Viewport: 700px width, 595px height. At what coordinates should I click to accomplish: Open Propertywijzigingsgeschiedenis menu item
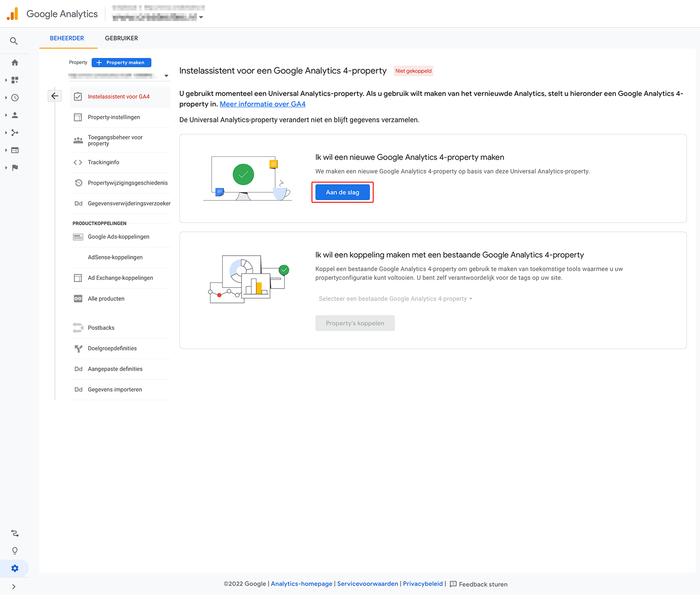click(120, 183)
